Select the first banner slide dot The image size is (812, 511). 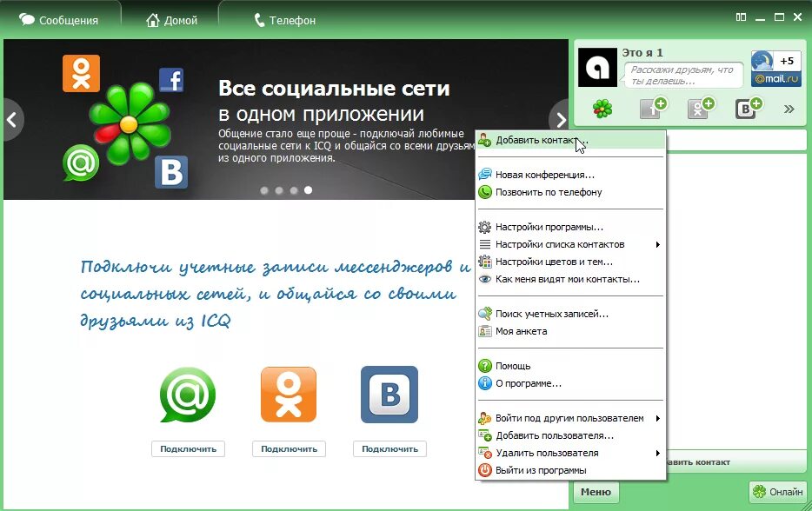(x=264, y=190)
